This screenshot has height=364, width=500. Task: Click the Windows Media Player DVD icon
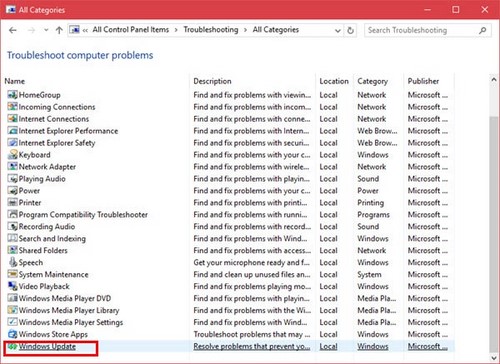(12, 298)
